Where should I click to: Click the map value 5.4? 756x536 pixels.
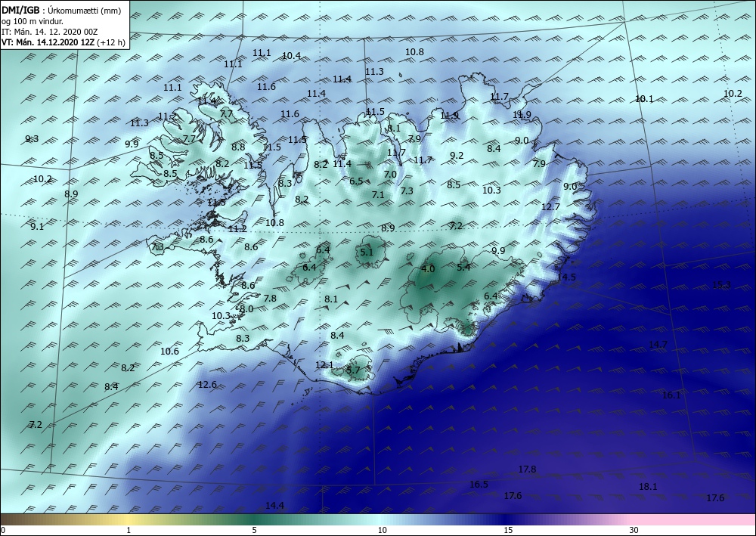click(x=463, y=267)
